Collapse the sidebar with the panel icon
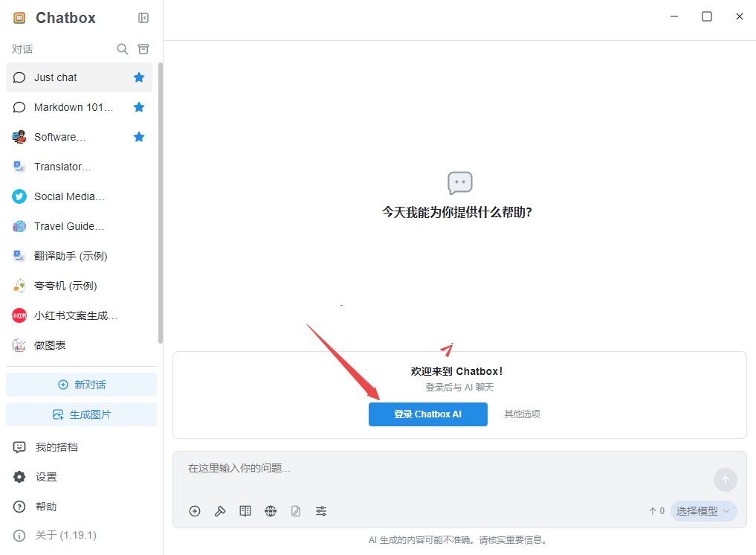The height and width of the screenshot is (555, 756). pyautogui.click(x=143, y=18)
